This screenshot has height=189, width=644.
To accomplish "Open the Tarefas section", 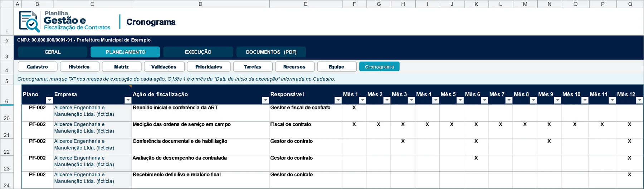I will [x=253, y=67].
